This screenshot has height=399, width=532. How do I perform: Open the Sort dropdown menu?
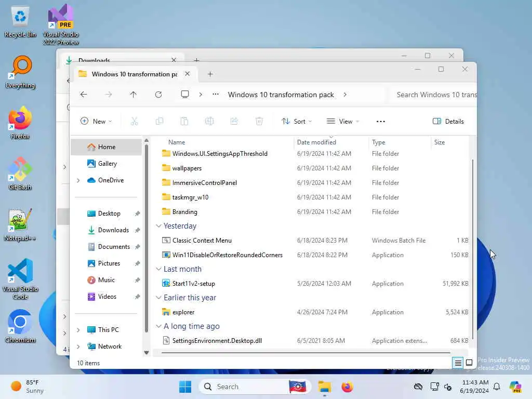click(x=297, y=122)
